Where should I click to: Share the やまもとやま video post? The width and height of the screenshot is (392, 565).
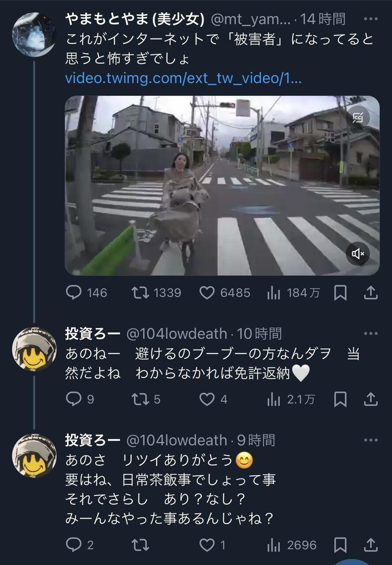pyautogui.click(x=371, y=293)
